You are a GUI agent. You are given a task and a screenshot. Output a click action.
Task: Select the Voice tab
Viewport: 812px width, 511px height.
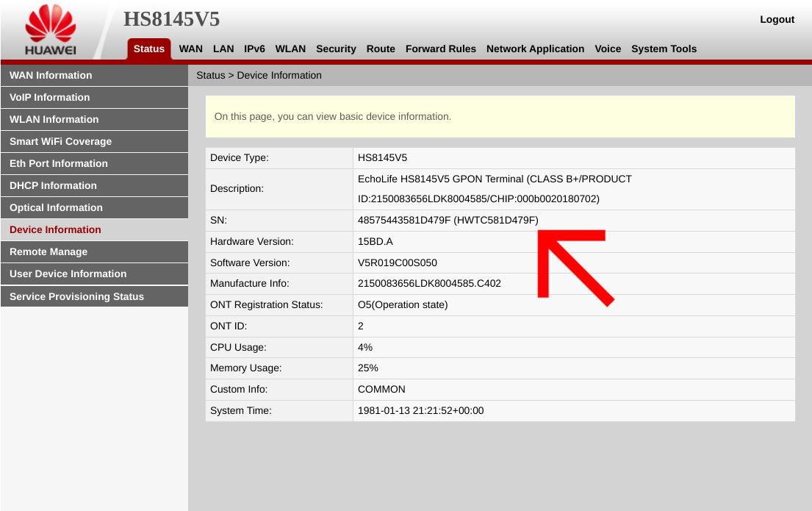(x=608, y=49)
